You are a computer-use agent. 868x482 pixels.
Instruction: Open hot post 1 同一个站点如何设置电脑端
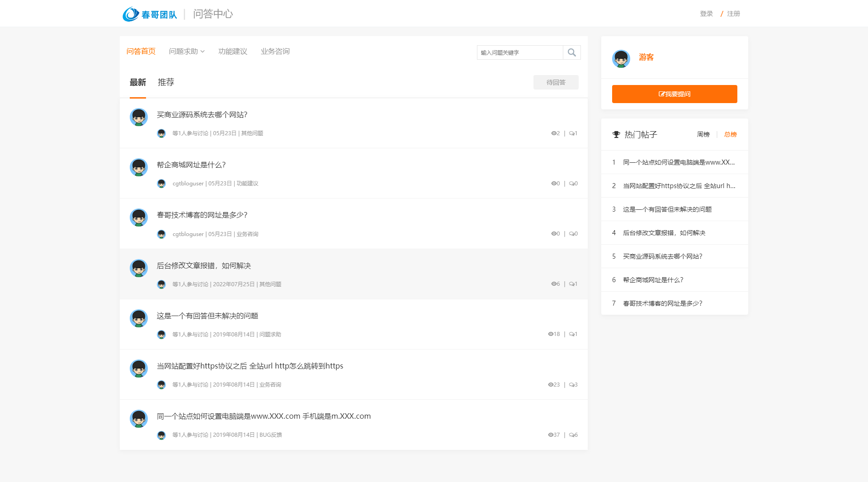tap(679, 162)
